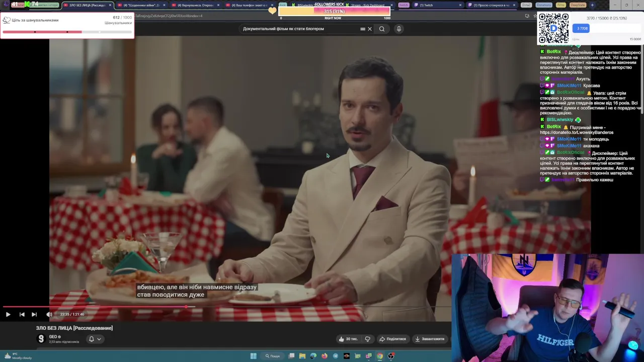Click the followers goal progress bar
The height and width of the screenshot is (362, 644).
[x=334, y=11]
